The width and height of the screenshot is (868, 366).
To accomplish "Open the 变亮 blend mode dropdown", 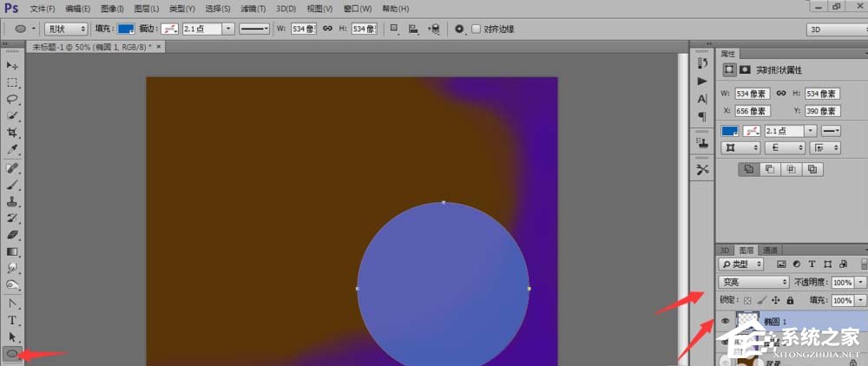I will click(753, 282).
